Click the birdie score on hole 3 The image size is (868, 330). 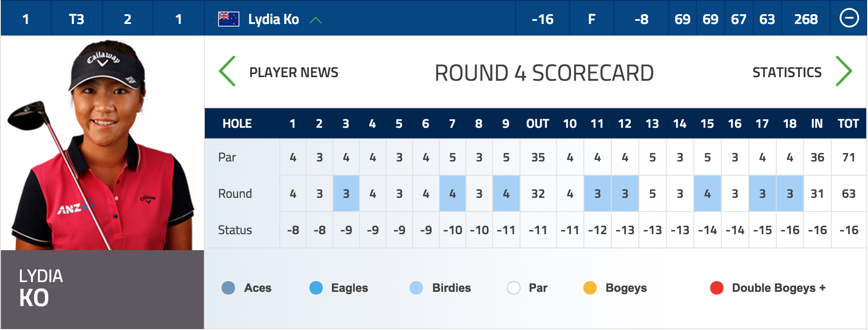click(346, 193)
